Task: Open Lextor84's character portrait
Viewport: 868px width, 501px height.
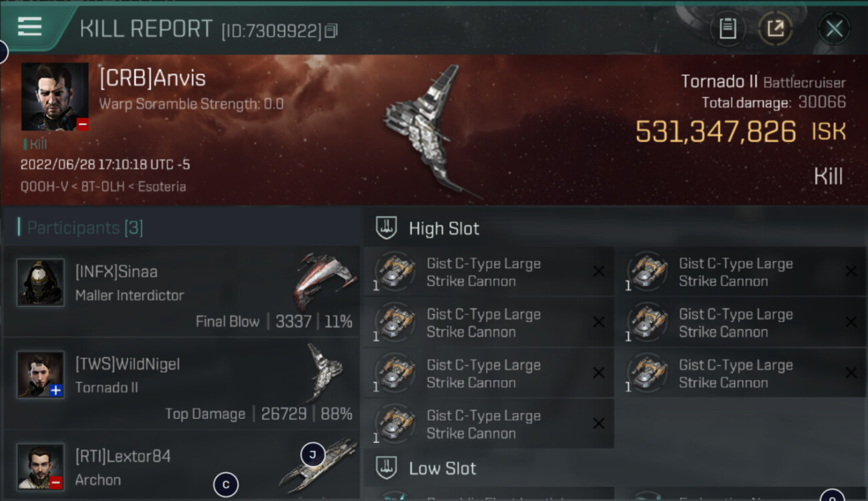Action: pyautogui.click(x=41, y=466)
